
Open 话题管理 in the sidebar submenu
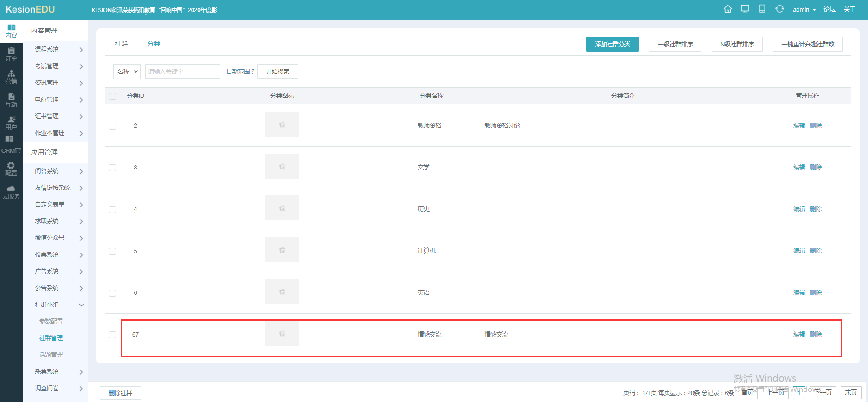[x=51, y=355]
